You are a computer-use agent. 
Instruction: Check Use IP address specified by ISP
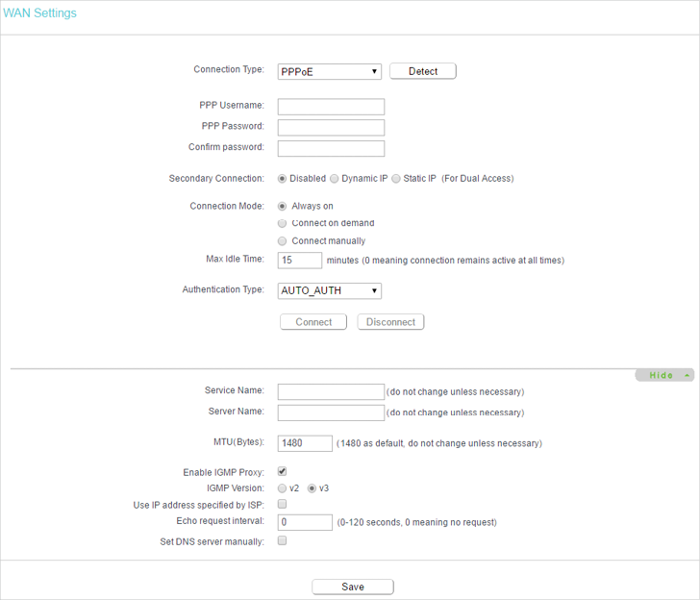pos(282,504)
